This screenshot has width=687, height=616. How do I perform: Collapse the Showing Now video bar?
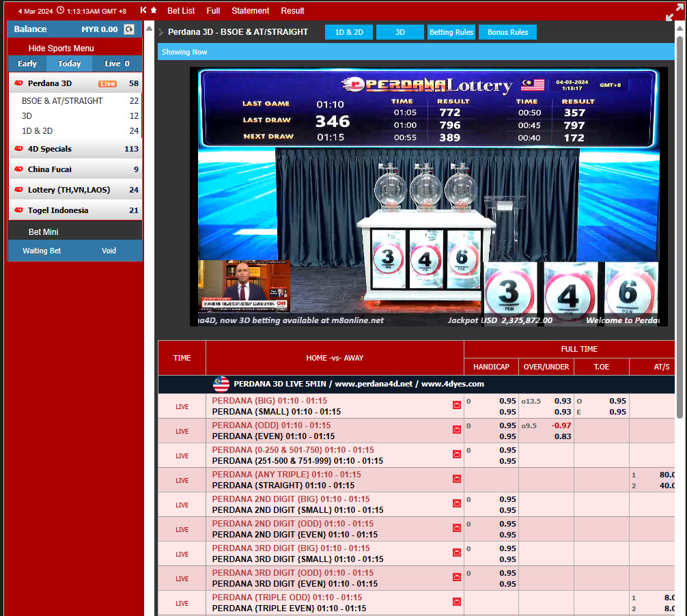pos(416,52)
